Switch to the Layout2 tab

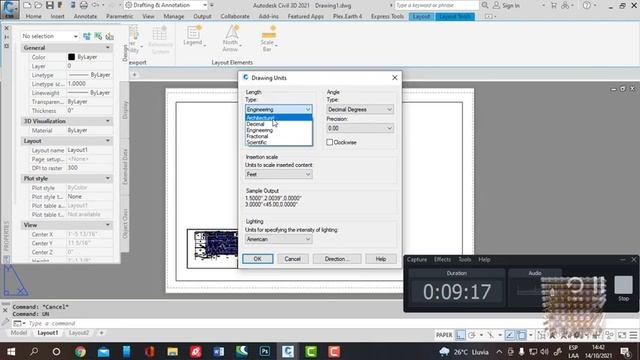coord(79,333)
